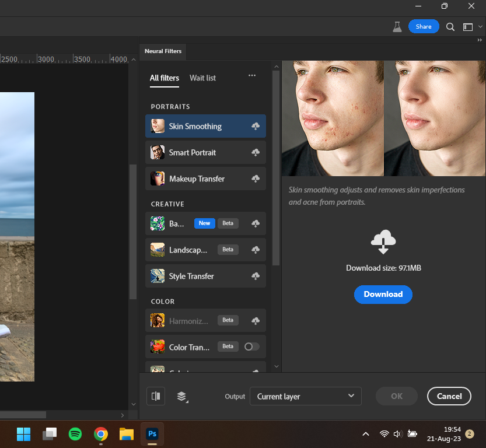The height and width of the screenshot is (448, 486).
Task: Select the Neural Filters panel tab
Action: click(x=163, y=51)
